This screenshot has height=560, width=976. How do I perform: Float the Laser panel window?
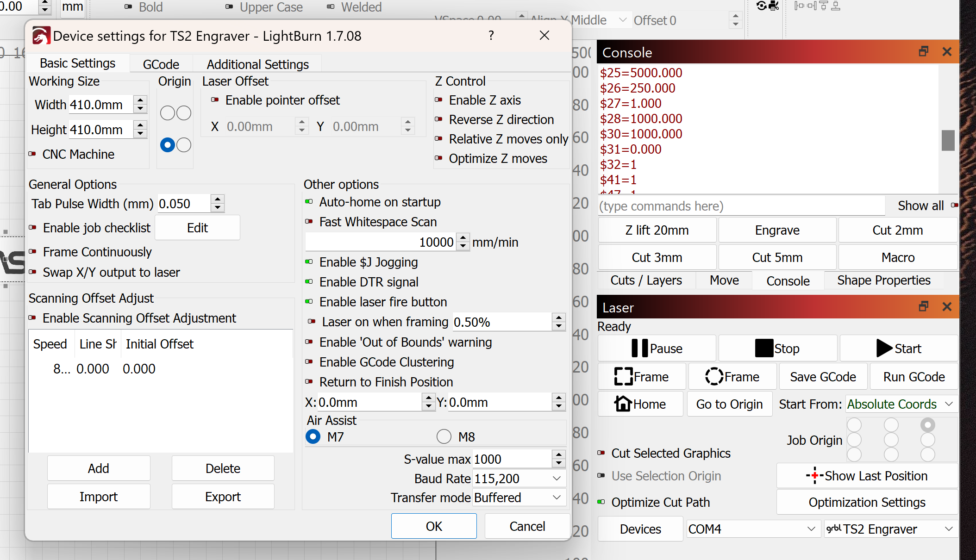point(924,306)
